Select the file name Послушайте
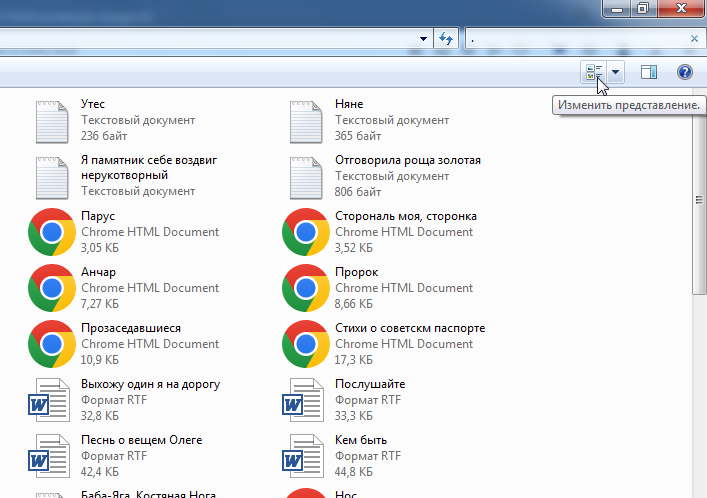Screen dimensions: 707x498 [370, 384]
